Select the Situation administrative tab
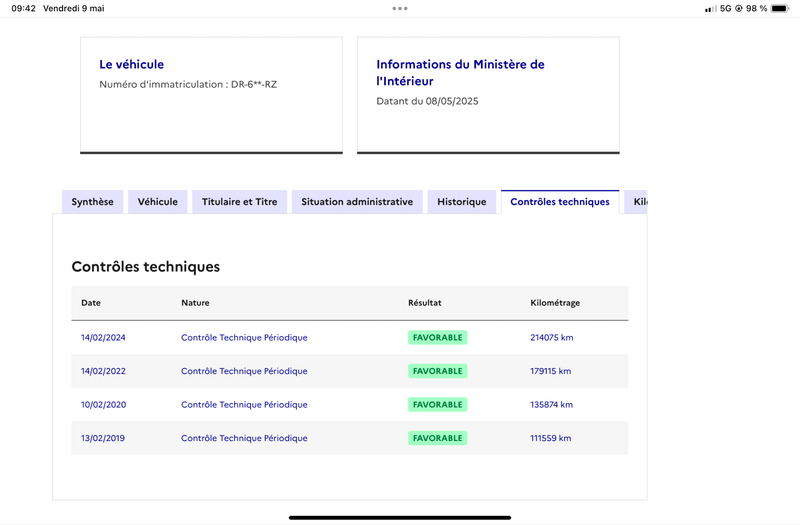The width and height of the screenshot is (800, 525). [357, 202]
